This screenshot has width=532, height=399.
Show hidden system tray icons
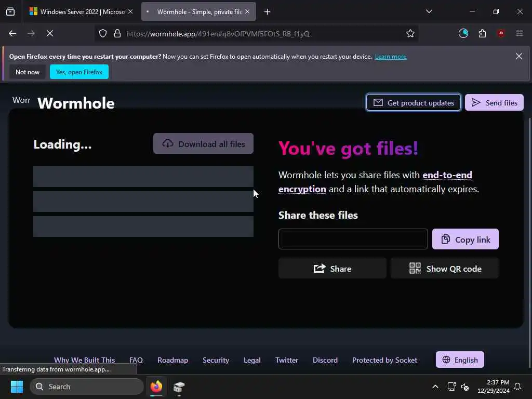tap(435, 387)
